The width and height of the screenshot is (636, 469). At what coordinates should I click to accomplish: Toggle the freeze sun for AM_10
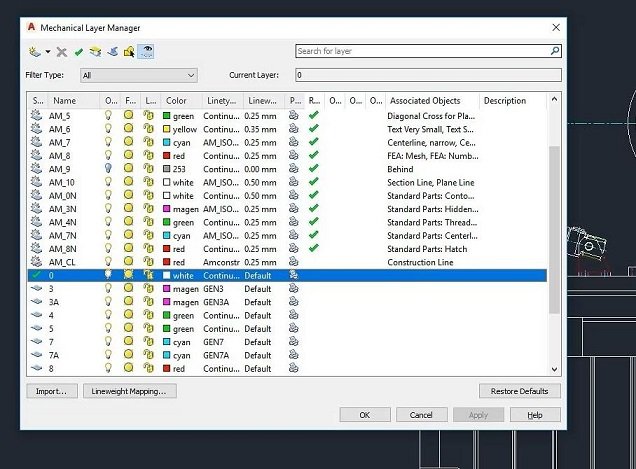(129, 182)
